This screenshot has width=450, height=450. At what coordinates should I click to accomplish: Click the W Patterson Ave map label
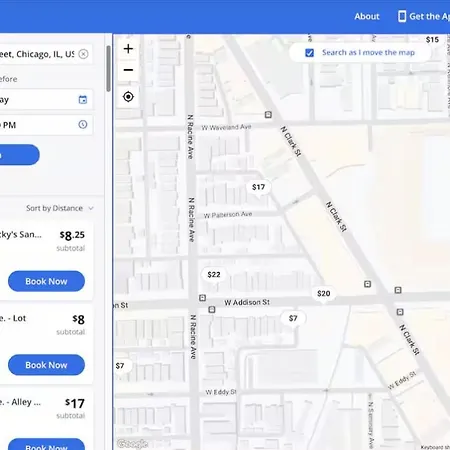tap(228, 215)
